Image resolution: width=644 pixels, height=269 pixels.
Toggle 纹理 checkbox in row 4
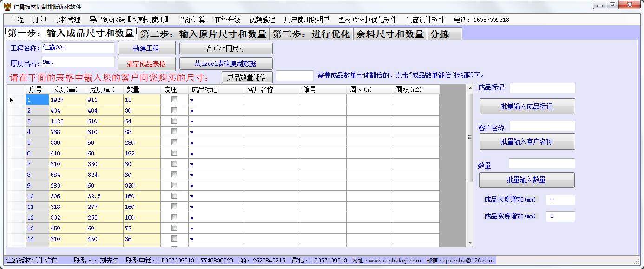[174, 132]
